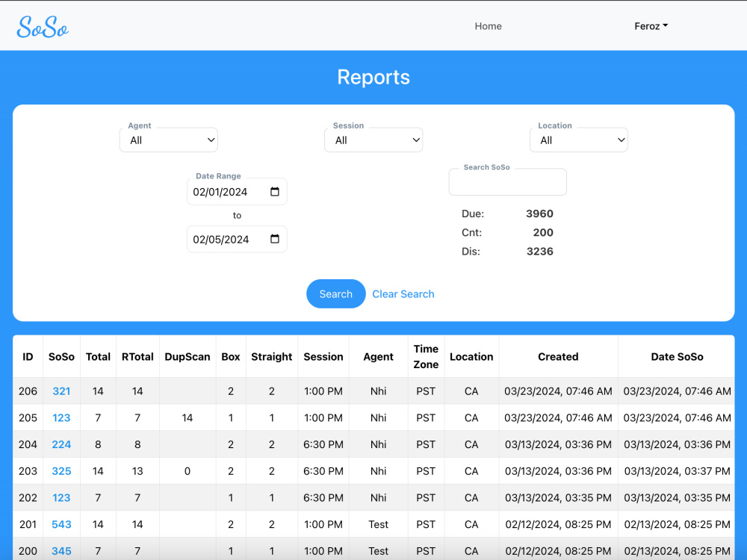Open SoSo link 224 in row 204
The width and height of the screenshot is (747, 560).
point(61,444)
